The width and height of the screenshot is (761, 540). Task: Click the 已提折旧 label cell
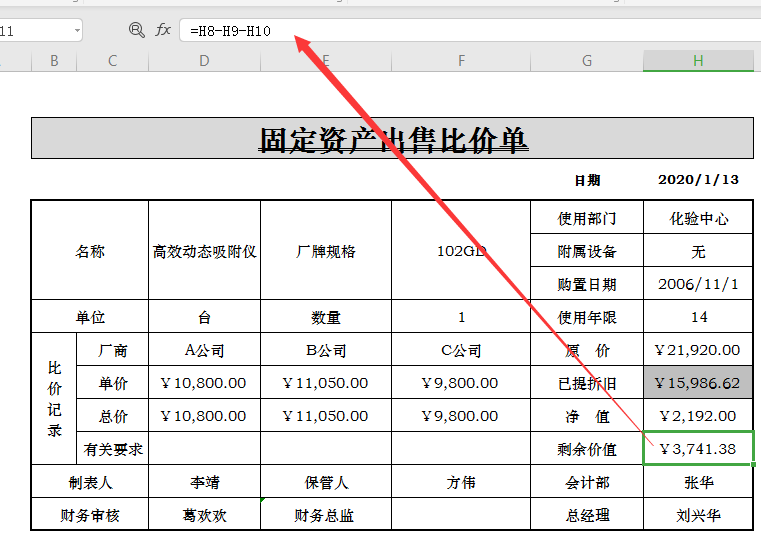(587, 383)
